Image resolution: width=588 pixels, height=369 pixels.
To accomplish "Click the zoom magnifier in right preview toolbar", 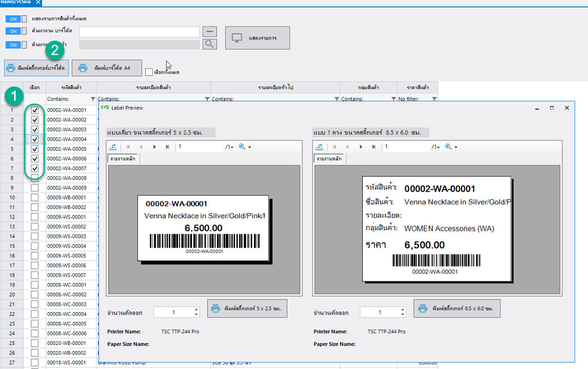I will click(448, 147).
